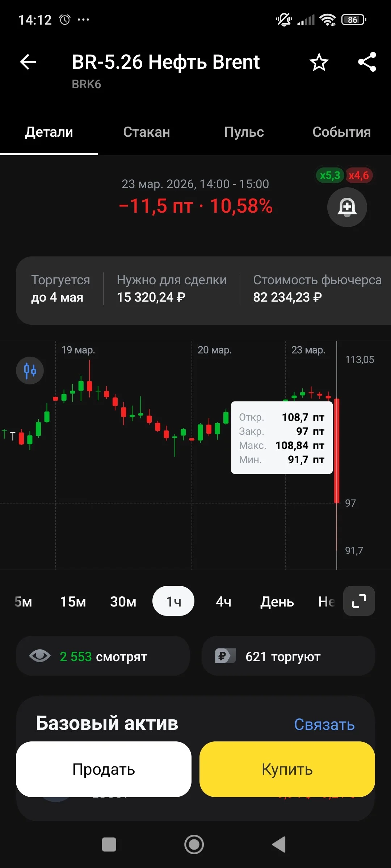Tap the large red candle on chart
Viewport: 391px width, 868px height.
(x=337, y=451)
